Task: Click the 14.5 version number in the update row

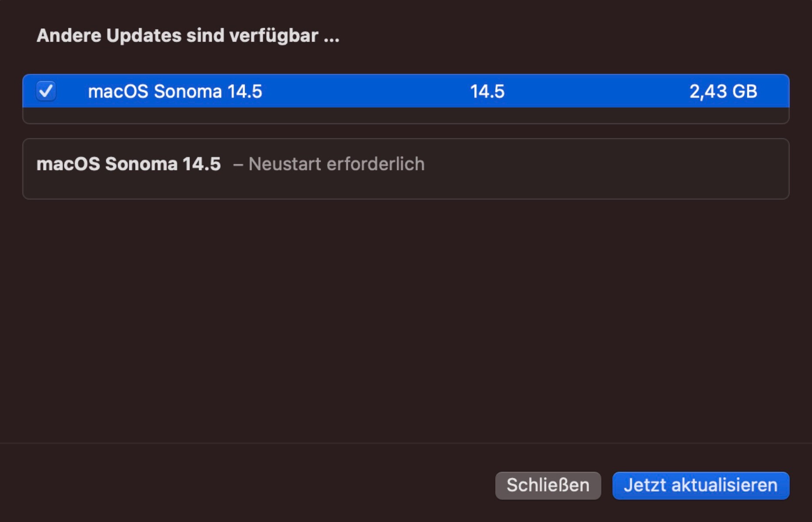Action: pyautogui.click(x=487, y=91)
